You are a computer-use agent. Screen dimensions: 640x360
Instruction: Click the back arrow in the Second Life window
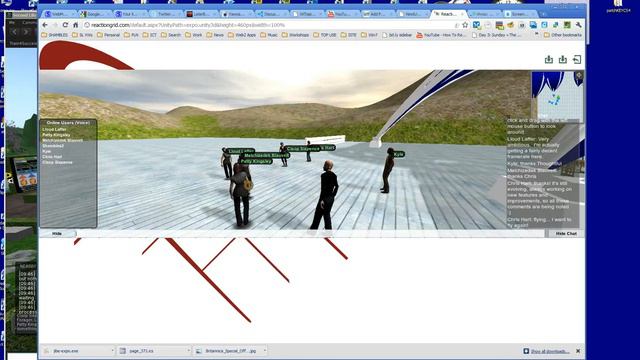click(x=14, y=32)
